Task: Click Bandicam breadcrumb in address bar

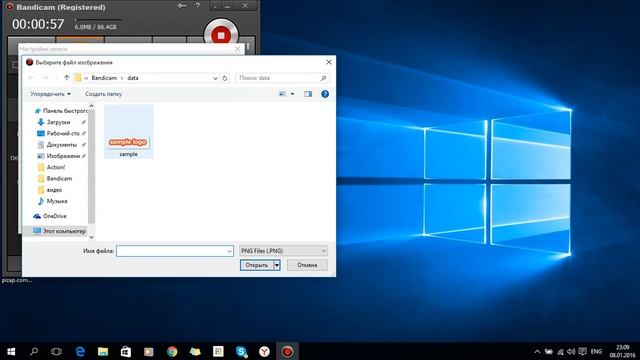Action: coord(104,78)
